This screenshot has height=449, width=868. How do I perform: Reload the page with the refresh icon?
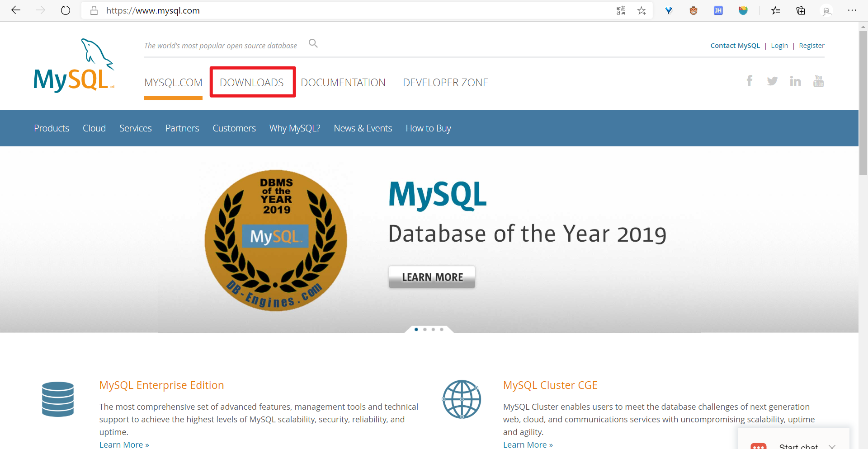click(66, 10)
